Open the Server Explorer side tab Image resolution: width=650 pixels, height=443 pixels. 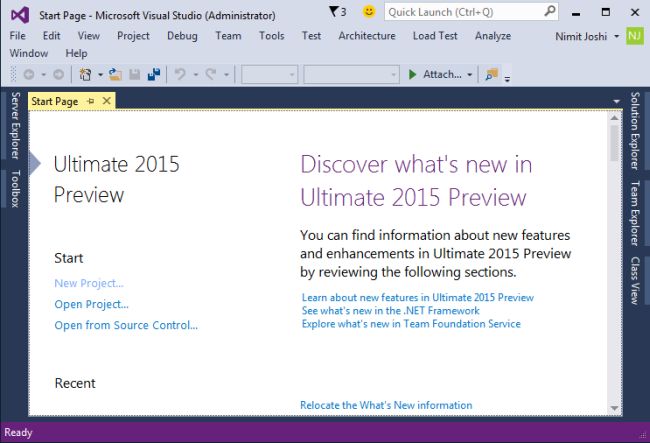[x=15, y=126]
